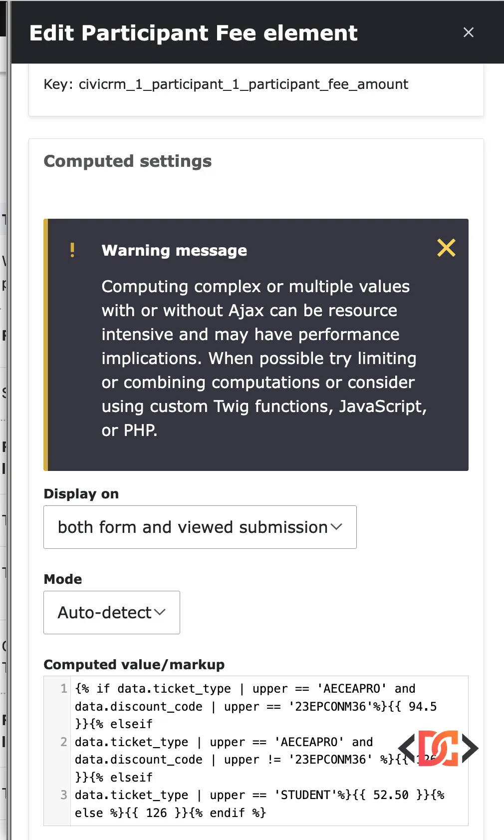The image size is (504, 840).
Task: Click the X to close Edit Participant Fee dialog
Action: click(x=469, y=32)
